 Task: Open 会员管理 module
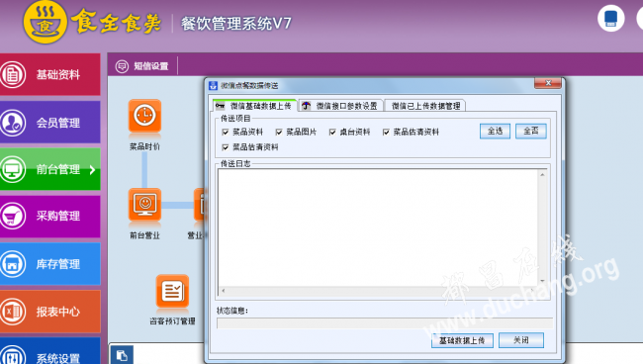[50, 122]
